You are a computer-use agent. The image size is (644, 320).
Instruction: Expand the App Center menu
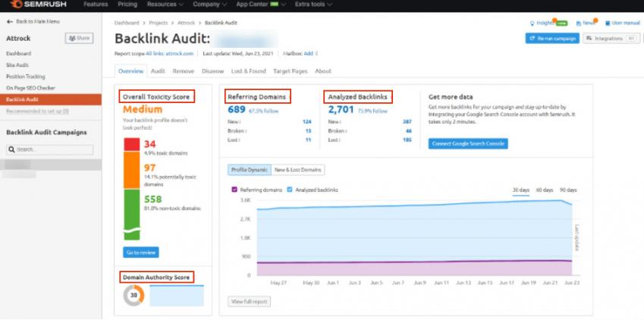click(x=261, y=5)
